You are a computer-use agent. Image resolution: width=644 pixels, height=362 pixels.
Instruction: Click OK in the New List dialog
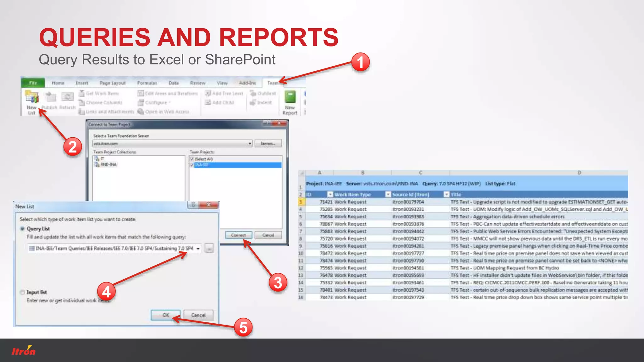point(166,315)
